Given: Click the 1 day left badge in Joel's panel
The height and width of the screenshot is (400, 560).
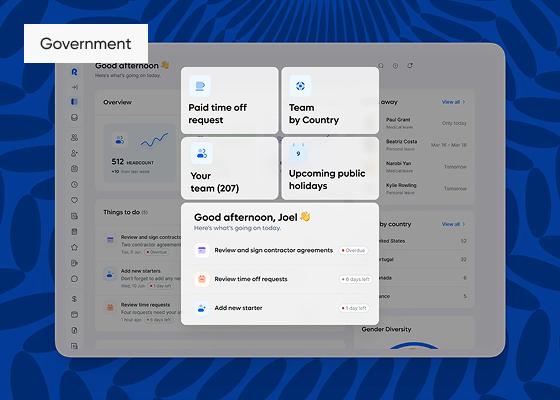Looking at the screenshot, I should tap(354, 308).
